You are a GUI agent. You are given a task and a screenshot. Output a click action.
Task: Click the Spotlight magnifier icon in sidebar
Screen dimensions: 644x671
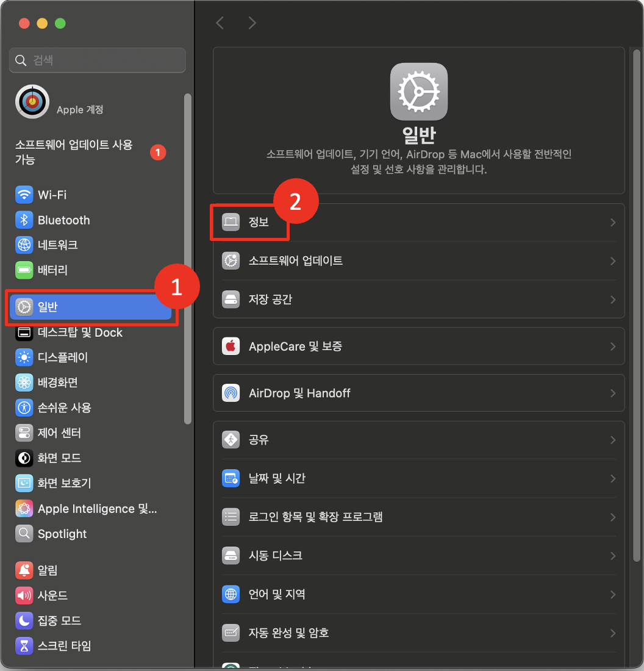tap(24, 534)
